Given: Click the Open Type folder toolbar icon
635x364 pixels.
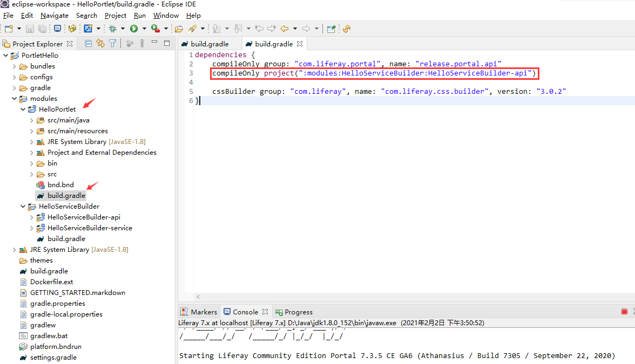Looking at the screenshot, I should (x=179, y=29).
